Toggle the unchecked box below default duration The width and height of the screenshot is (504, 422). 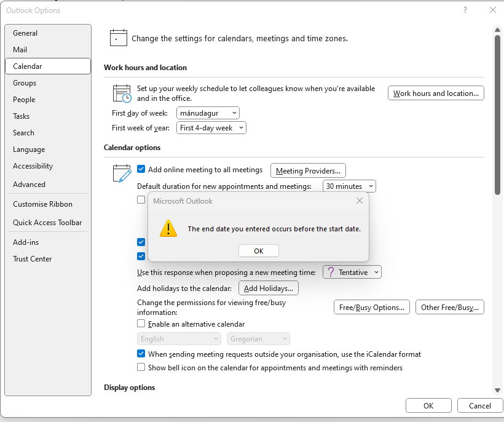click(141, 200)
